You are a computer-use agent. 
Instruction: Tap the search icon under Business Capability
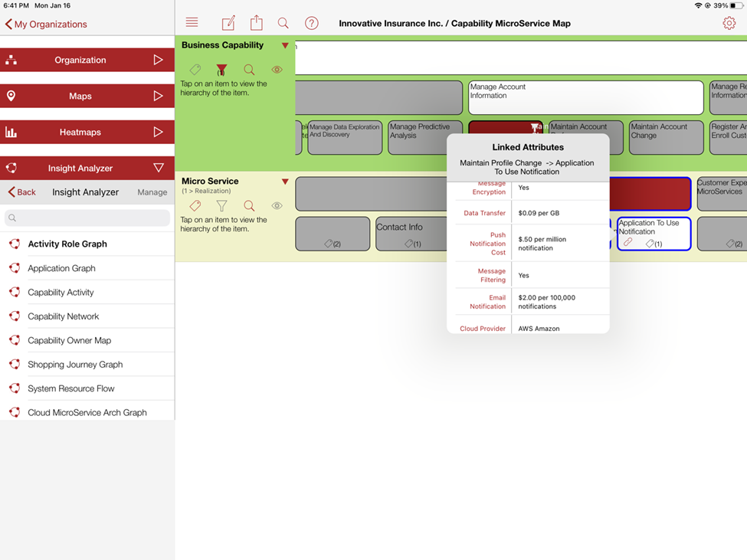point(249,70)
